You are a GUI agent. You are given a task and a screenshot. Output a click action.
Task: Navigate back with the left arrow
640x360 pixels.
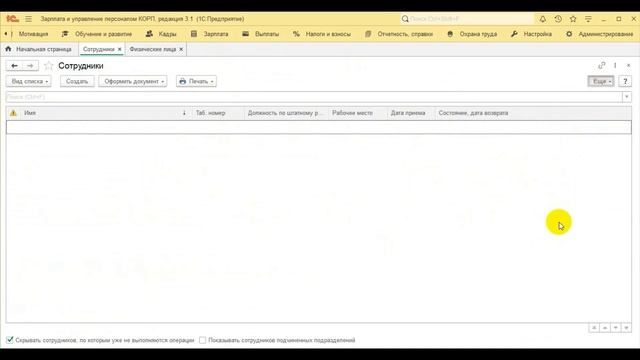click(14, 66)
